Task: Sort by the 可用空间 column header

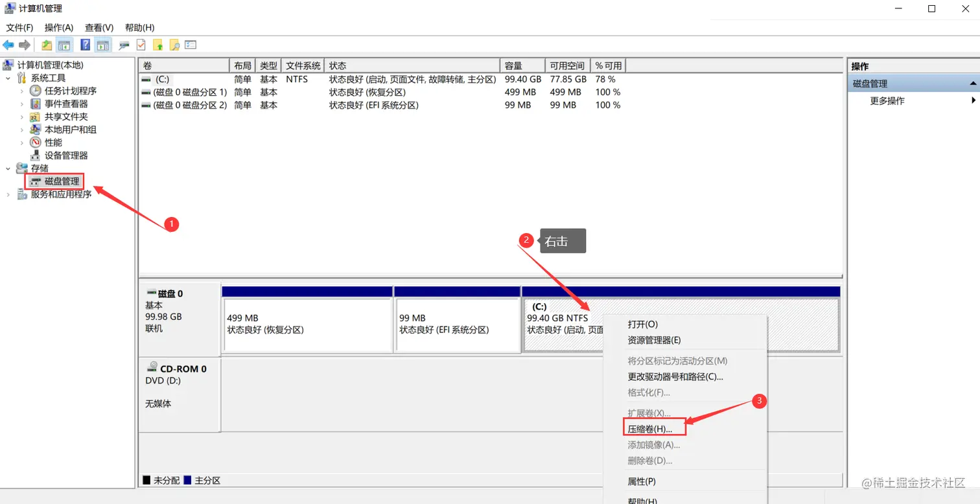Action: pos(568,65)
